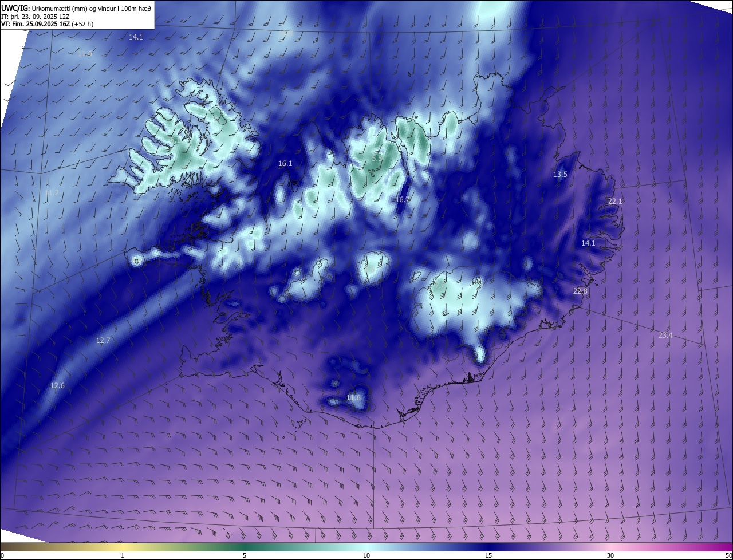The width and height of the screenshot is (733, 560).
Task: Click the 30 tick on the color scale
Action: (610, 556)
